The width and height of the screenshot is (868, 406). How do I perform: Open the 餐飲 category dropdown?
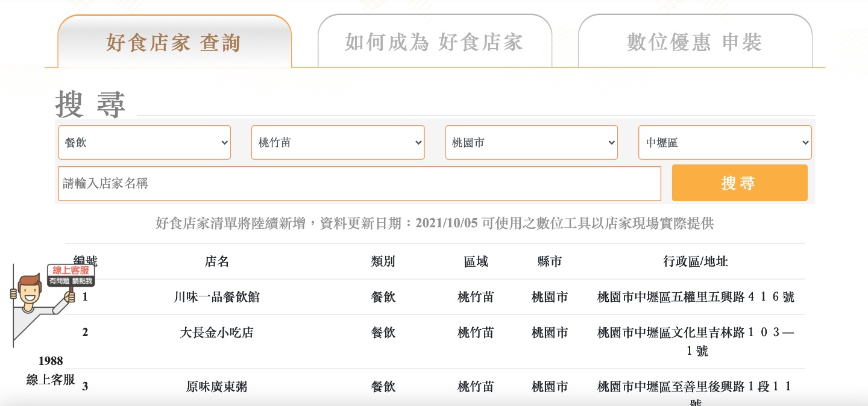(144, 142)
